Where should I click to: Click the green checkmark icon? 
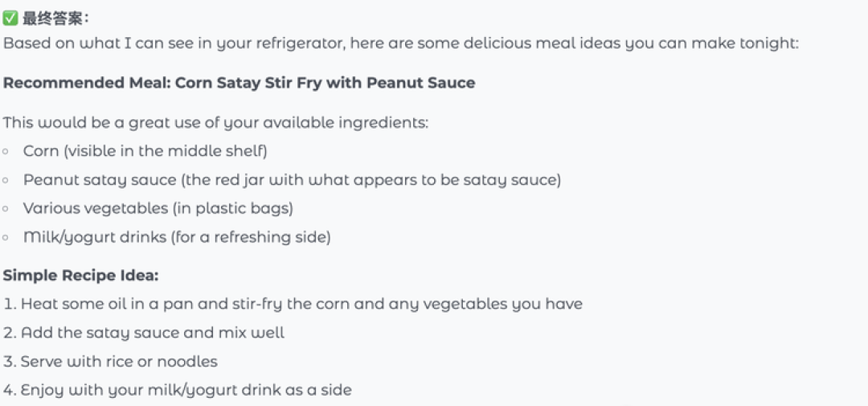pos(10,18)
